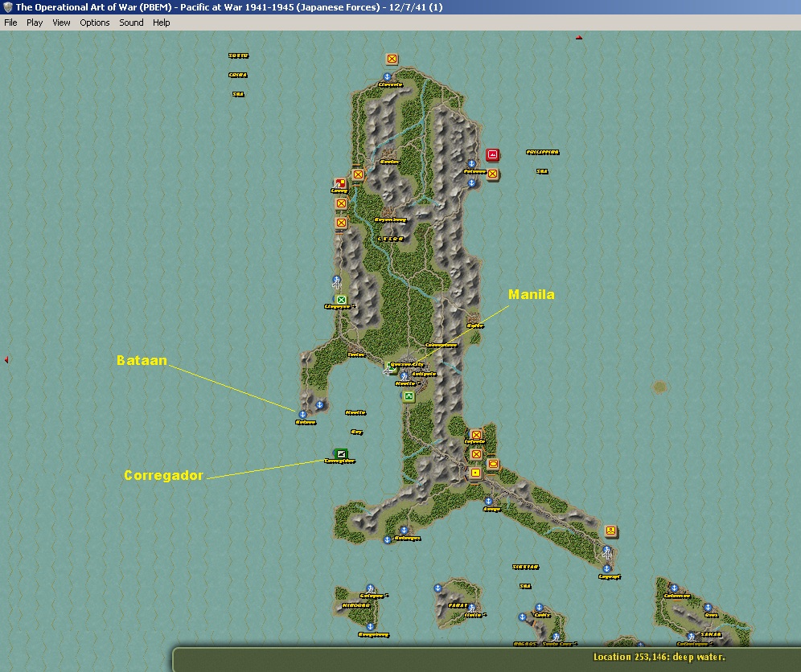Select infantry unit off Luzon's northern tip
This screenshot has height=672, width=801.
[x=392, y=59]
